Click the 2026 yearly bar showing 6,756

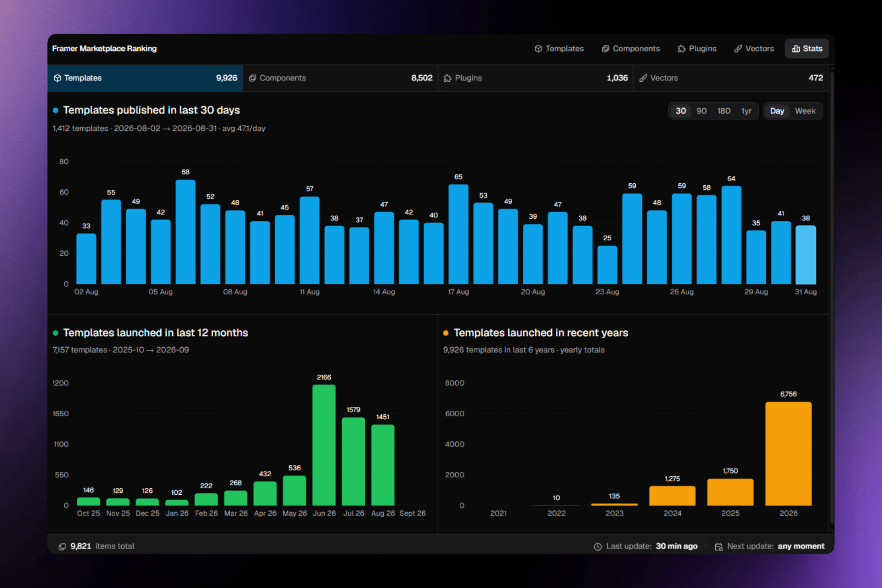click(788, 453)
